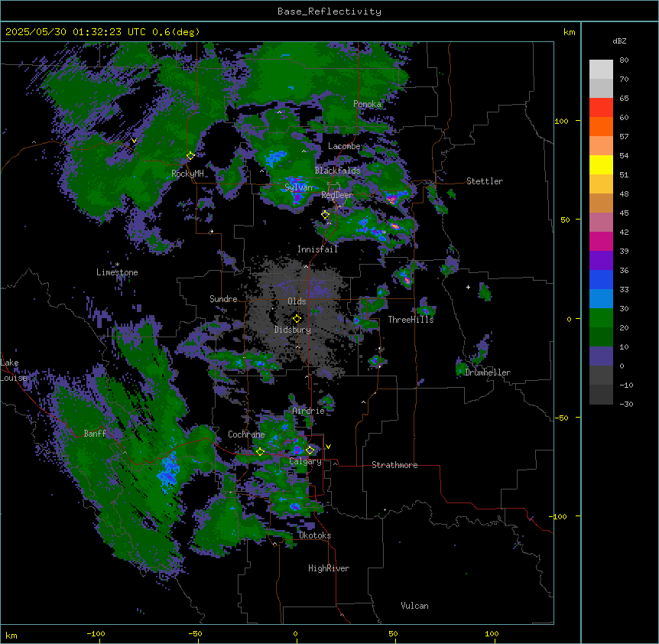Image resolution: width=659 pixels, height=644 pixels.
Task: Select the yellow 51-54 dBZ legend swatch
Action: click(601, 164)
